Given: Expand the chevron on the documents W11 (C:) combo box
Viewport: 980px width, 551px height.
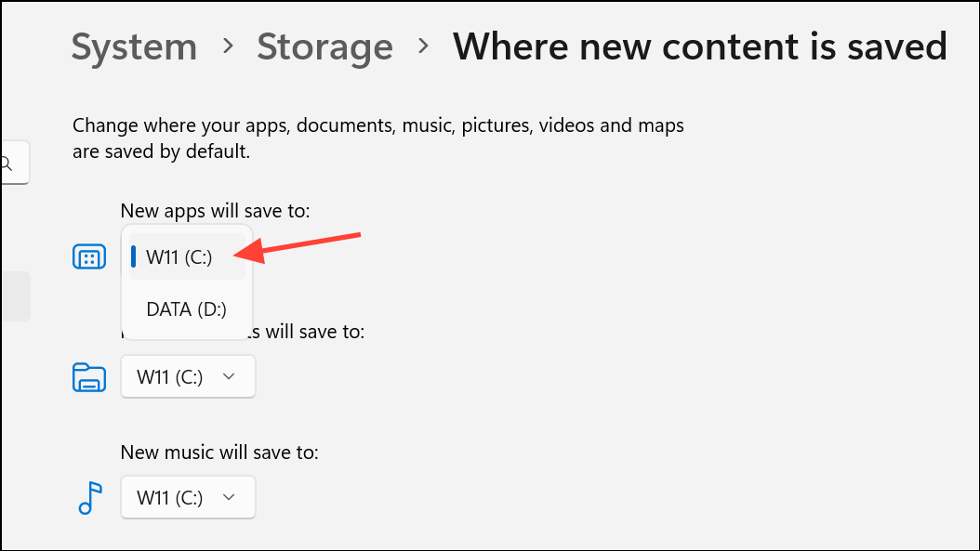Looking at the screenshot, I should 229,376.
